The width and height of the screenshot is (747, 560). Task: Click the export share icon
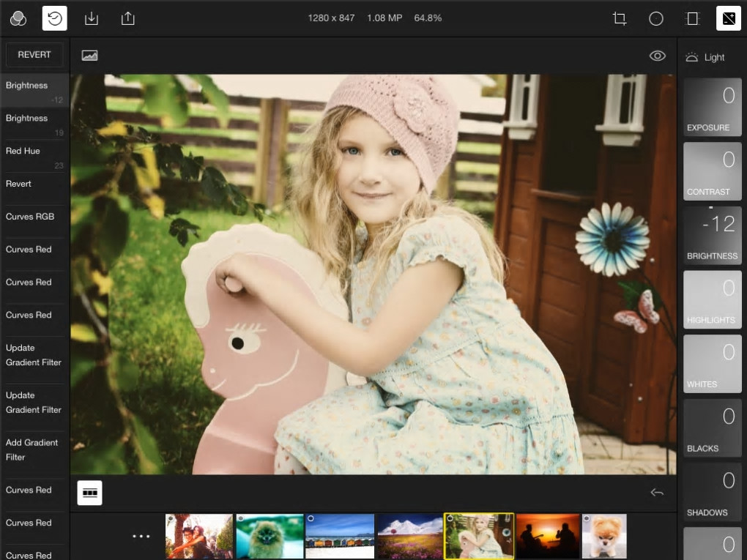click(x=128, y=18)
